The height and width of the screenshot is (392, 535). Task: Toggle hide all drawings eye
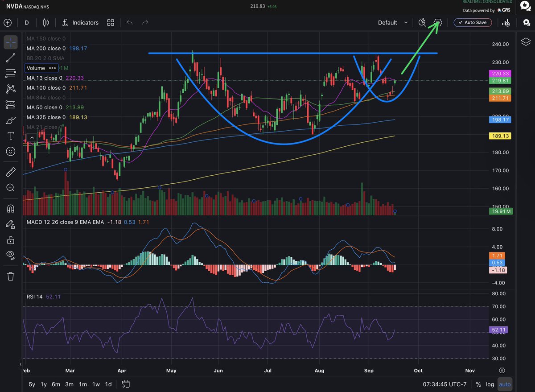point(11,256)
